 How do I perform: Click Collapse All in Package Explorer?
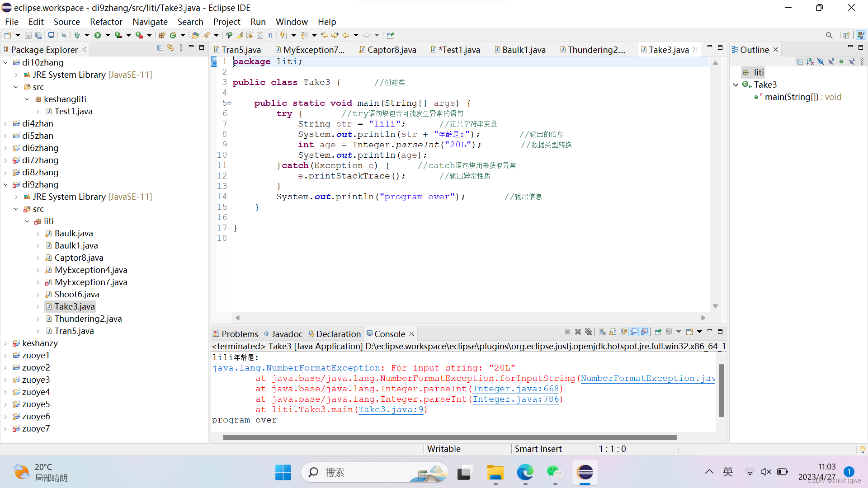click(160, 48)
